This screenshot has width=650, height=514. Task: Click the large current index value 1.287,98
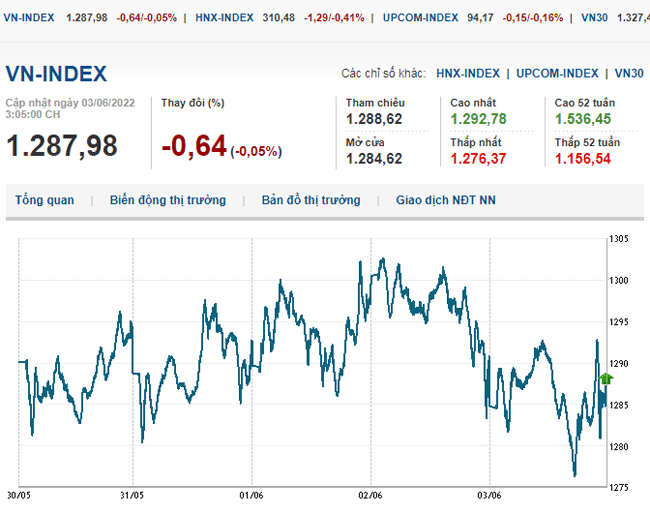[x=62, y=146]
